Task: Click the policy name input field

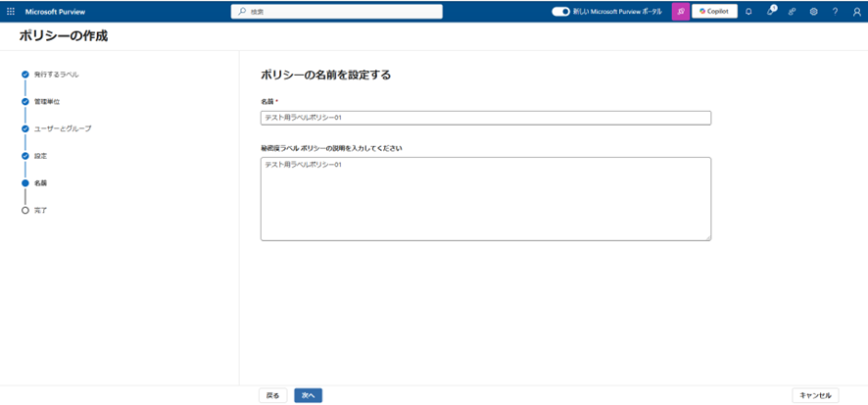Action: pos(485,118)
